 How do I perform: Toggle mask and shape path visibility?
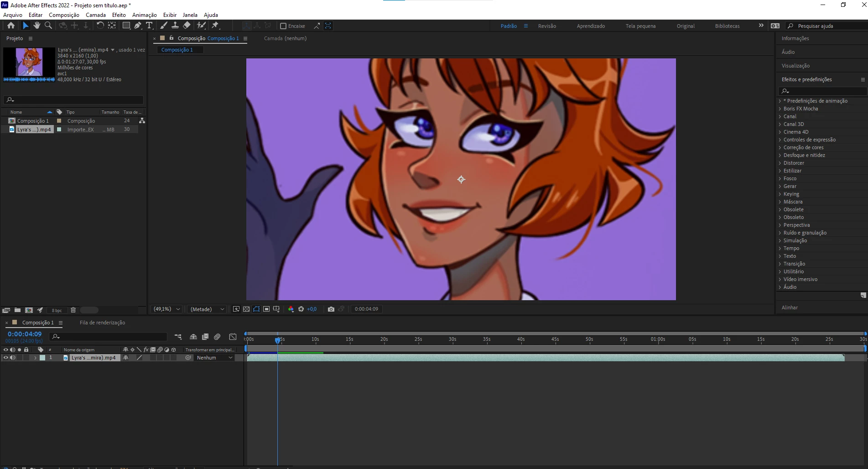tap(256, 309)
